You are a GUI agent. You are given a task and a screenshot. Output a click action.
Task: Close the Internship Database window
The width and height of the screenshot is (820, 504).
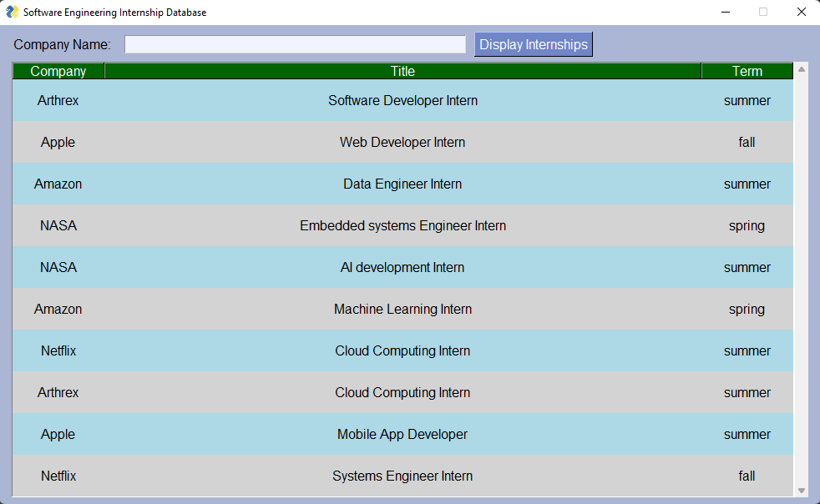pos(801,12)
